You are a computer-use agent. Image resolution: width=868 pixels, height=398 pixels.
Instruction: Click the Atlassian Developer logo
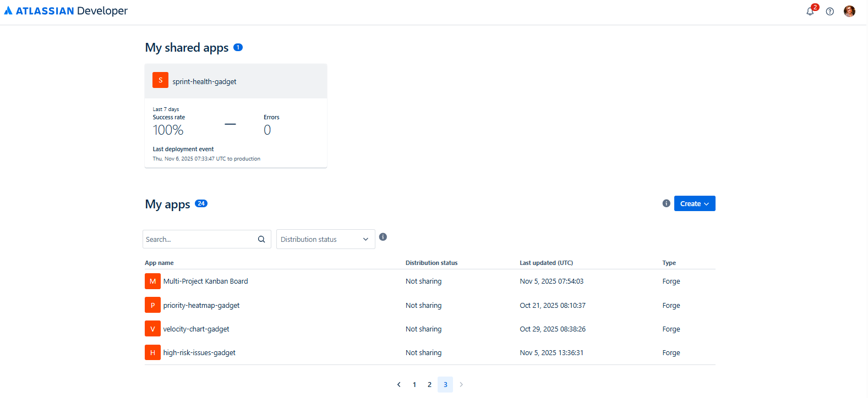click(66, 11)
